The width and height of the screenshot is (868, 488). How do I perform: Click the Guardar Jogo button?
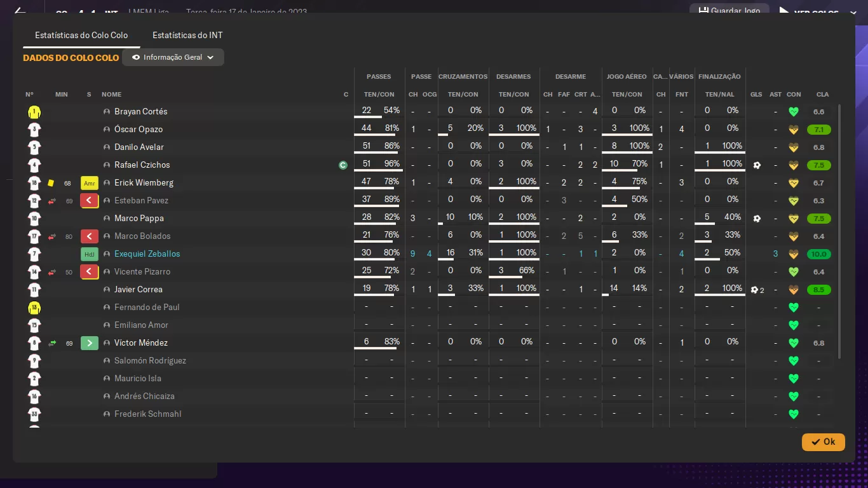729,11
